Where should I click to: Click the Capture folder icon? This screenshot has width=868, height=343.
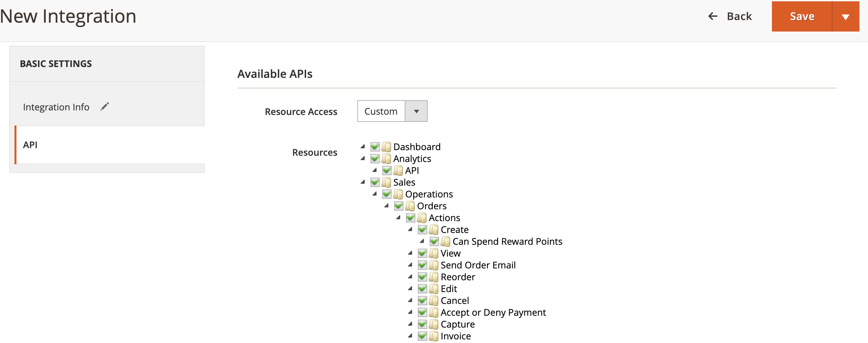[x=433, y=324]
